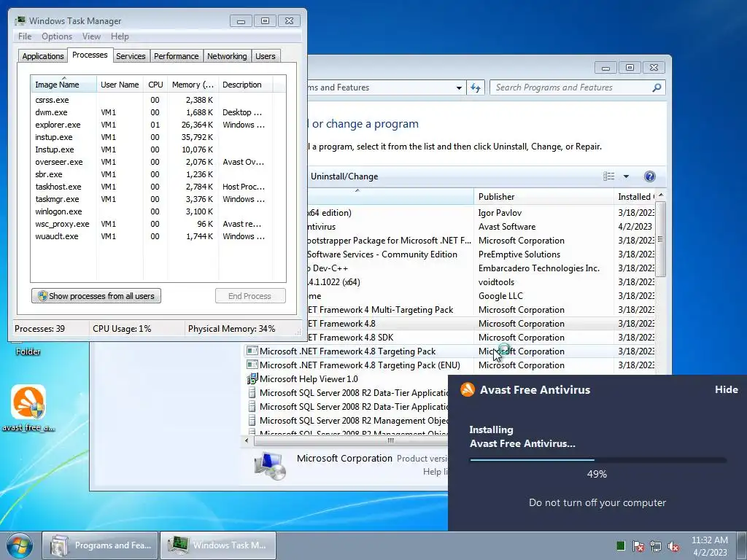
Task: Select the PreEmptive Solutions program row
Action: pyautogui.click(x=481, y=254)
